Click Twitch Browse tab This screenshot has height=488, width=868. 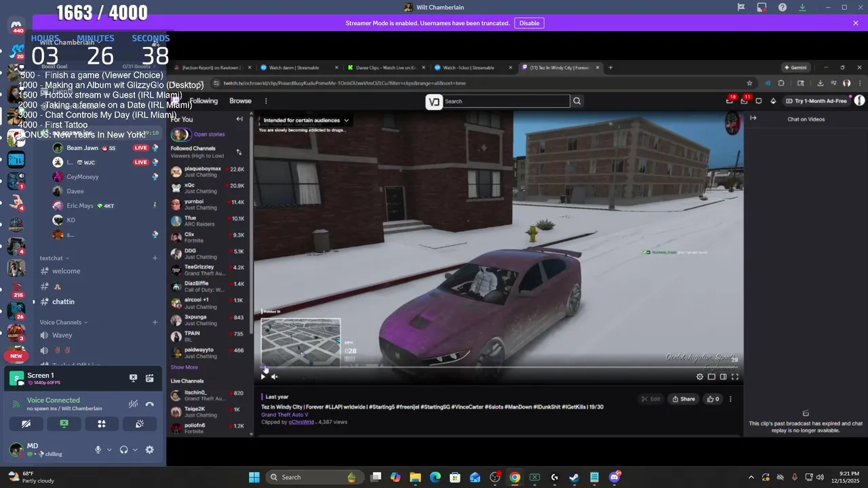pos(240,101)
